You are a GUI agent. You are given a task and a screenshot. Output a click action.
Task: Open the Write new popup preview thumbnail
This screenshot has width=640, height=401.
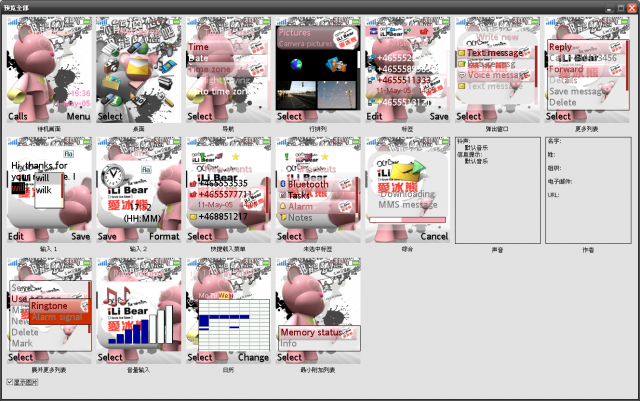coord(498,70)
